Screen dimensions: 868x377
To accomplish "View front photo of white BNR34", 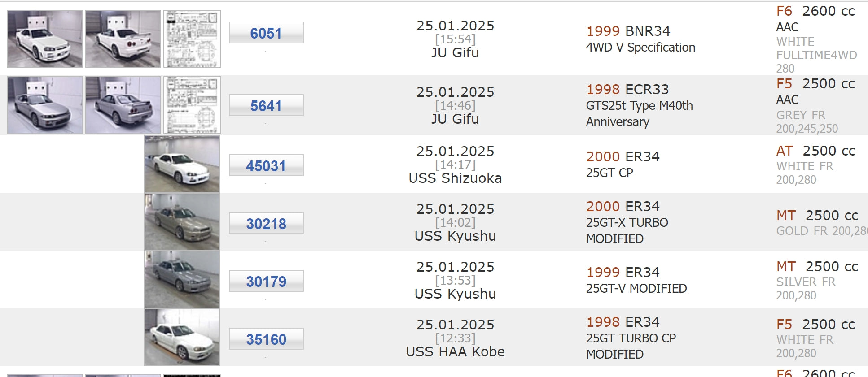I will [45, 39].
